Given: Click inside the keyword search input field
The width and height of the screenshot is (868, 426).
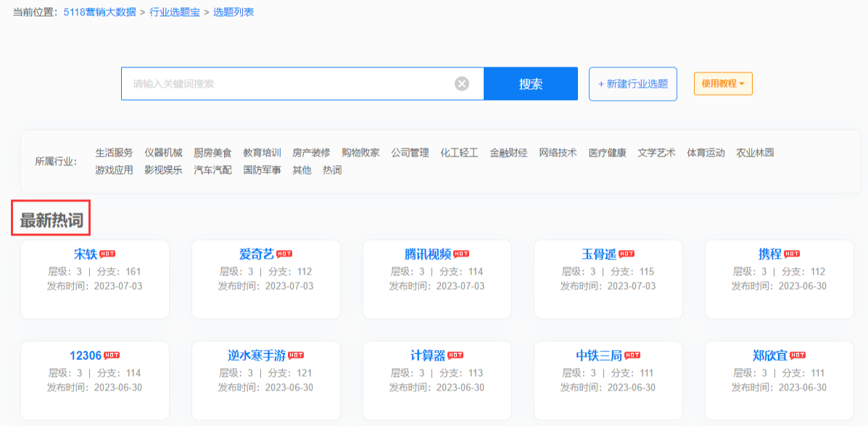Looking at the screenshot, I should pyautogui.click(x=290, y=83).
